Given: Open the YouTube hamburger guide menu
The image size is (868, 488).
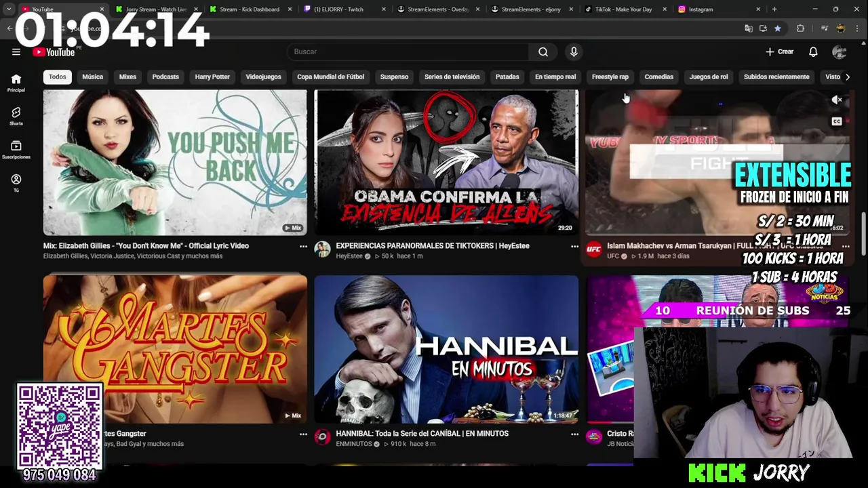Looking at the screenshot, I should click(x=16, y=52).
